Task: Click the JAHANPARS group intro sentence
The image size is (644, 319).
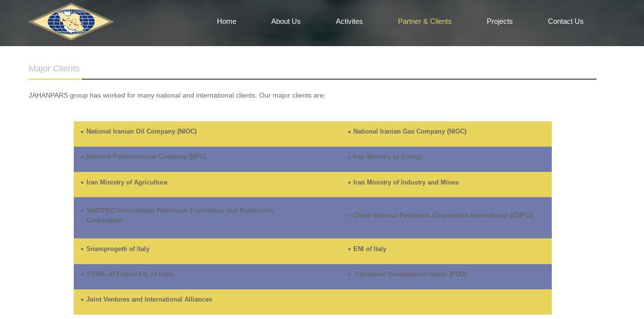Action: coord(177,95)
